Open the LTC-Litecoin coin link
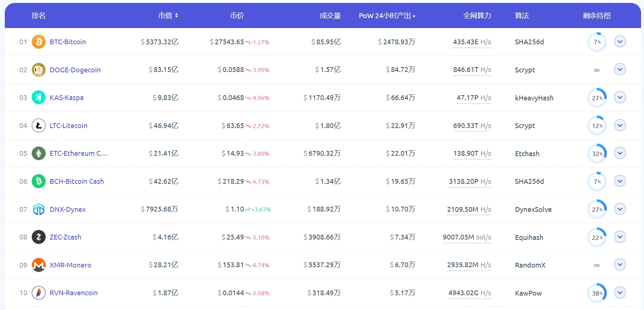This screenshot has height=310, width=644. click(68, 125)
